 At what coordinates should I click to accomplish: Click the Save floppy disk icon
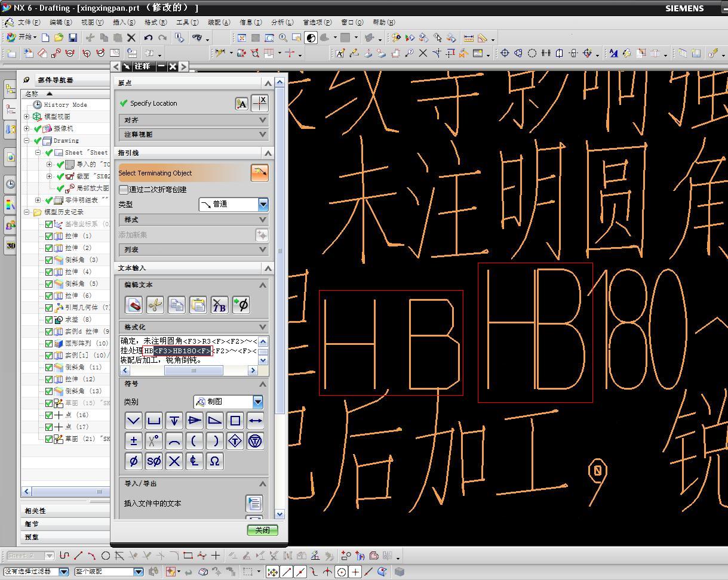coord(72,38)
